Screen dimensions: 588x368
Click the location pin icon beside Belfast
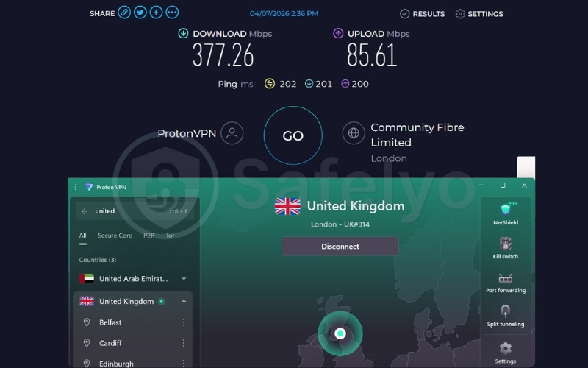[x=87, y=322]
